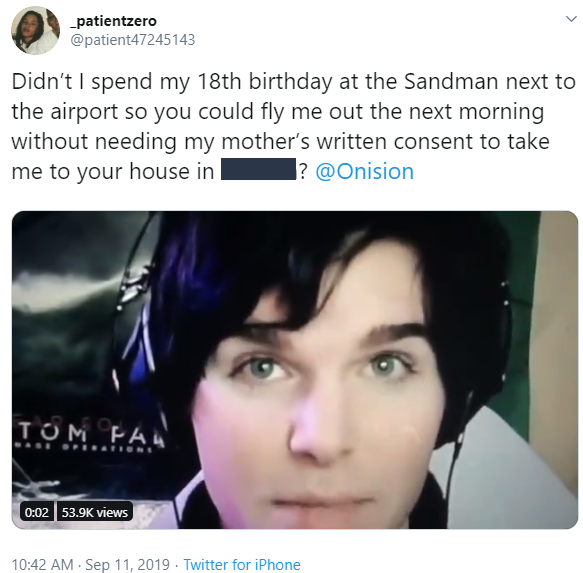Screen dimensions: 583x573
Task: Follow the @Onision mention link
Action: [x=364, y=172]
